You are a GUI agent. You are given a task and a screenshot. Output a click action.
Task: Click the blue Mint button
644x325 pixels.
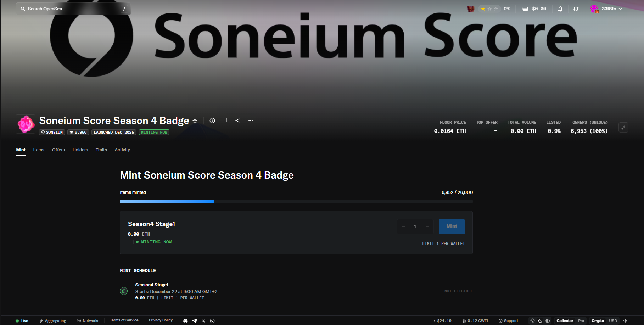[452, 226]
